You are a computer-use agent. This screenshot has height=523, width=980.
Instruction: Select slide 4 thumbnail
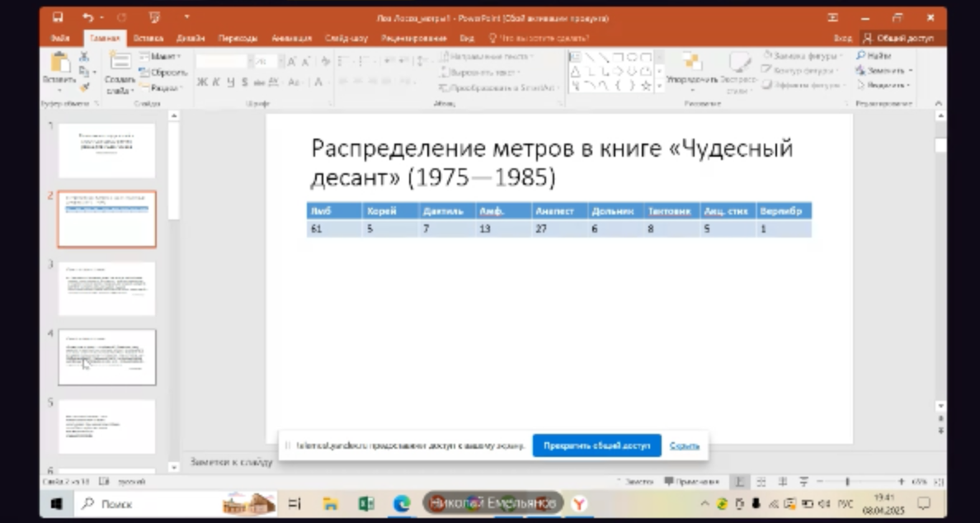point(107,357)
